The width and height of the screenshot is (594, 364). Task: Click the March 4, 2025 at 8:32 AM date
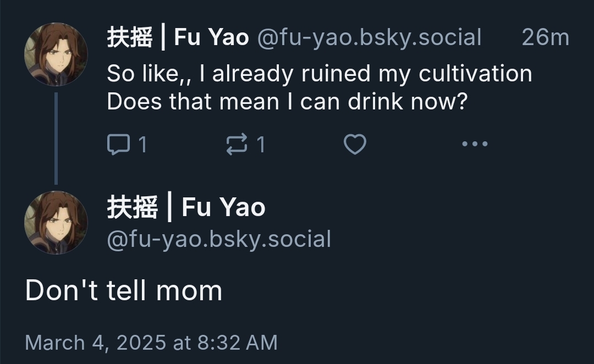151,343
